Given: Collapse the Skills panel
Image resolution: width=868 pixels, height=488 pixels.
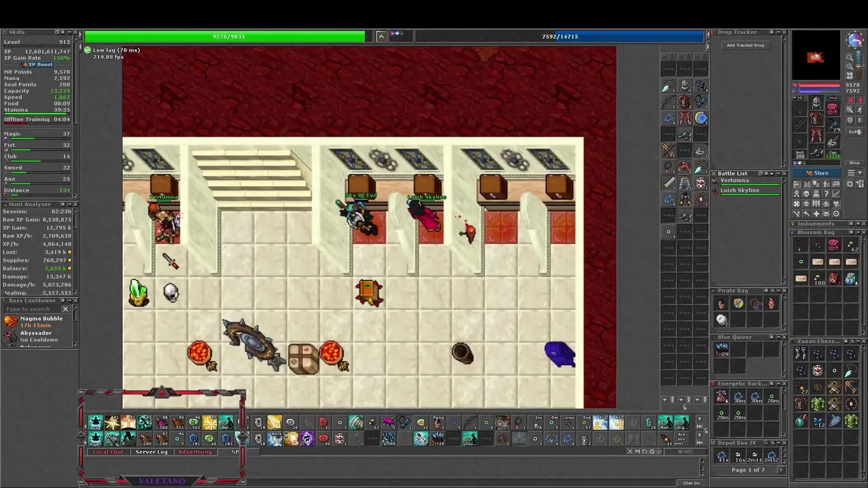Looking at the screenshot, I should (x=70, y=32).
